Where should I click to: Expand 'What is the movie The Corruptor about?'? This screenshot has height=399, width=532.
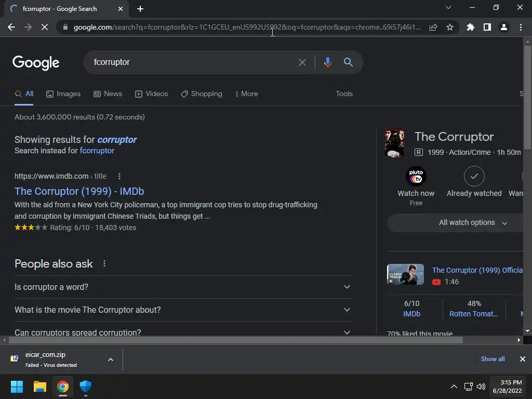click(x=183, y=310)
